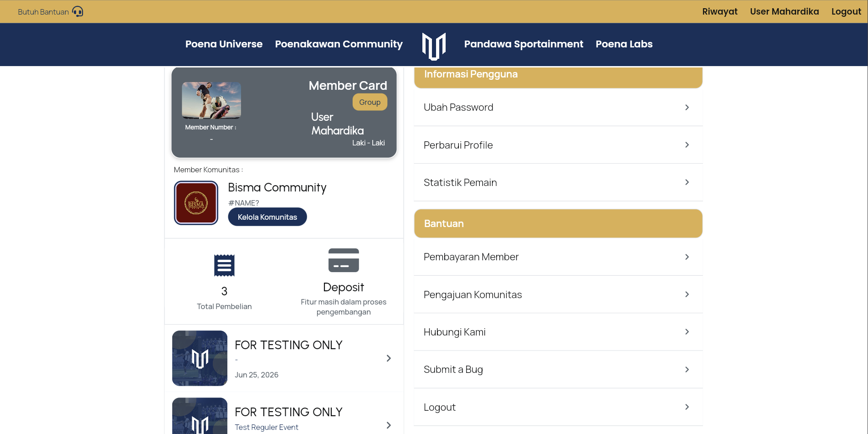The height and width of the screenshot is (434, 868).
Task: Click Logout text in Bantuan list
Action: pos(440,408)
